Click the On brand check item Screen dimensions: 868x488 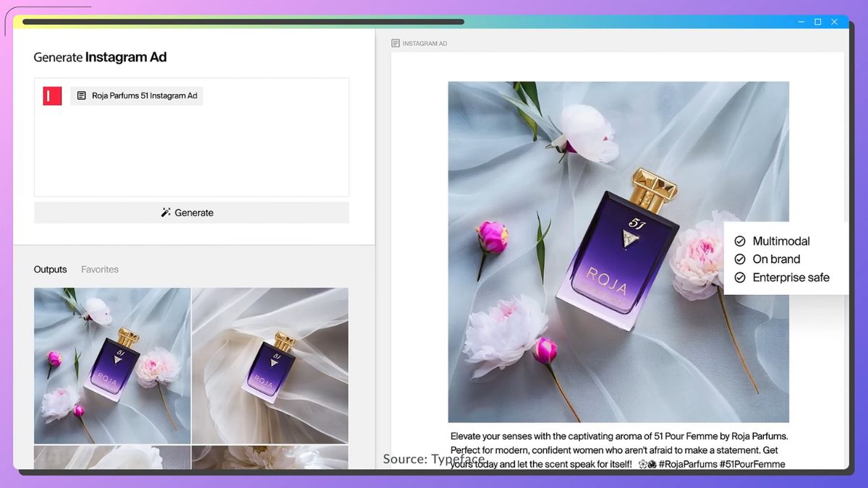[767, 260]
